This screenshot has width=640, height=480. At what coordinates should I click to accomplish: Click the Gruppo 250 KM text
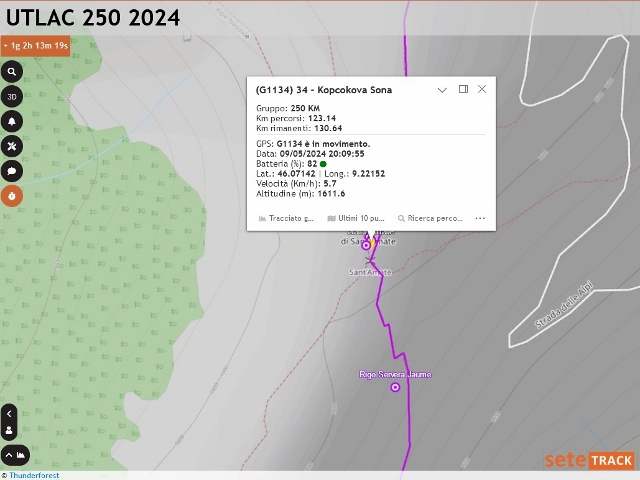click(288, 108)
